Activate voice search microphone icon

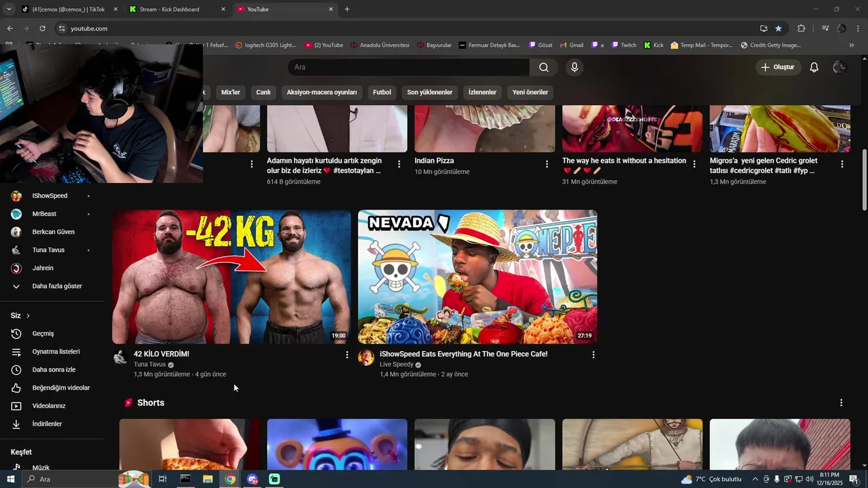[x=574, y=67]
